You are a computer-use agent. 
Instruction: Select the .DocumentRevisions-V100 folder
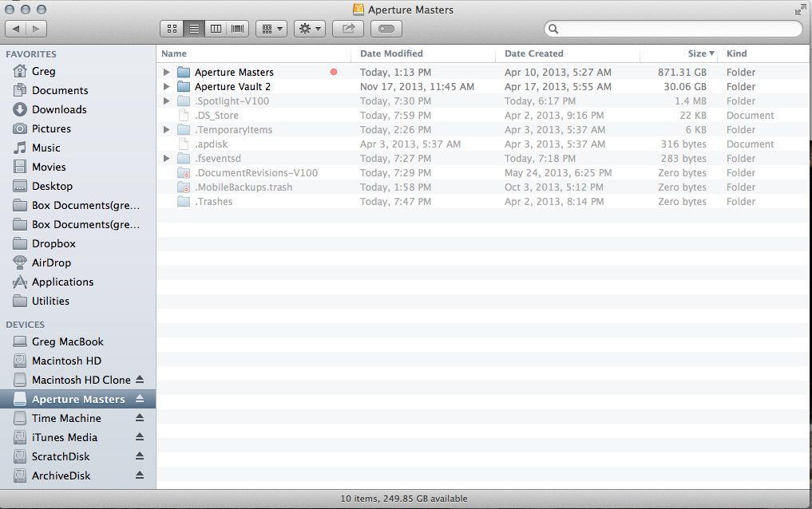pos(484,173)
